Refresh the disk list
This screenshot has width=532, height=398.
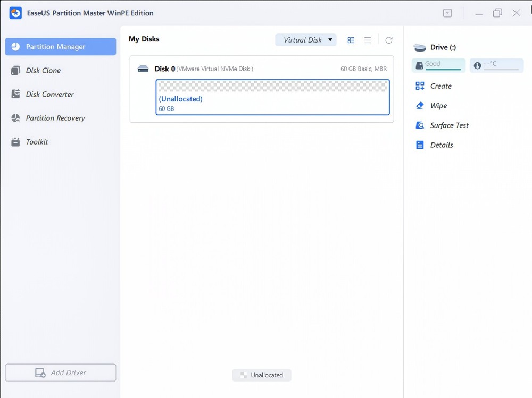point(389,40)
